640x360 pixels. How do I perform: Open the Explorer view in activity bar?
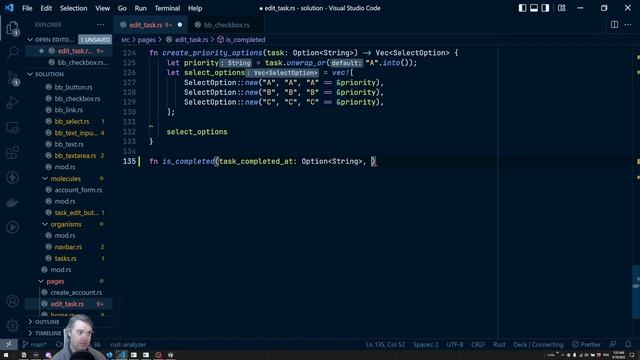click(12, 28)
